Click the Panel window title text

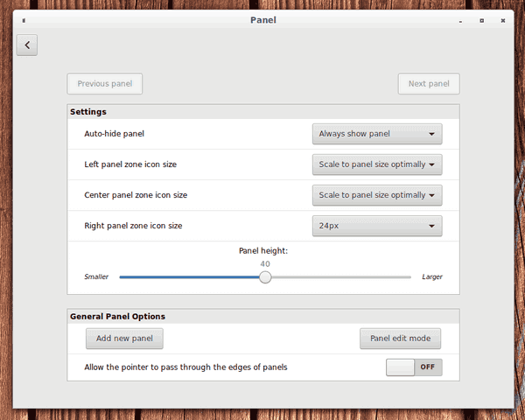click(x=263, y=20)
